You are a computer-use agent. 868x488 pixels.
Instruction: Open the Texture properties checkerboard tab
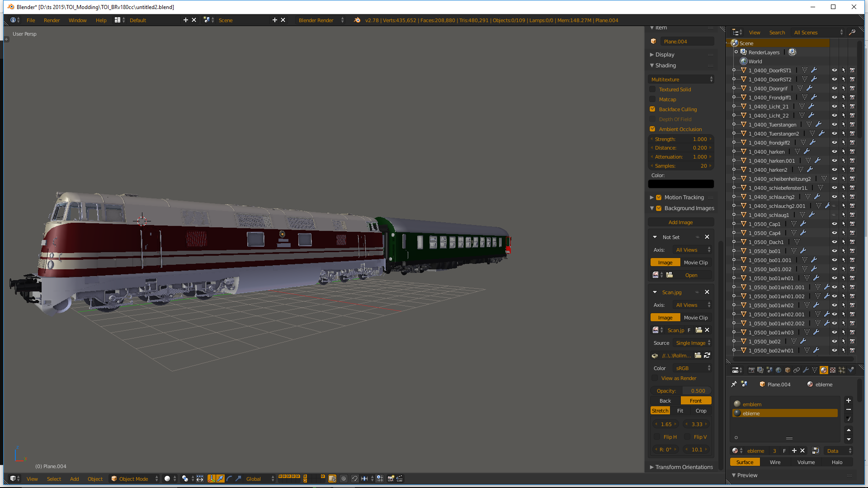click(833, 370)
